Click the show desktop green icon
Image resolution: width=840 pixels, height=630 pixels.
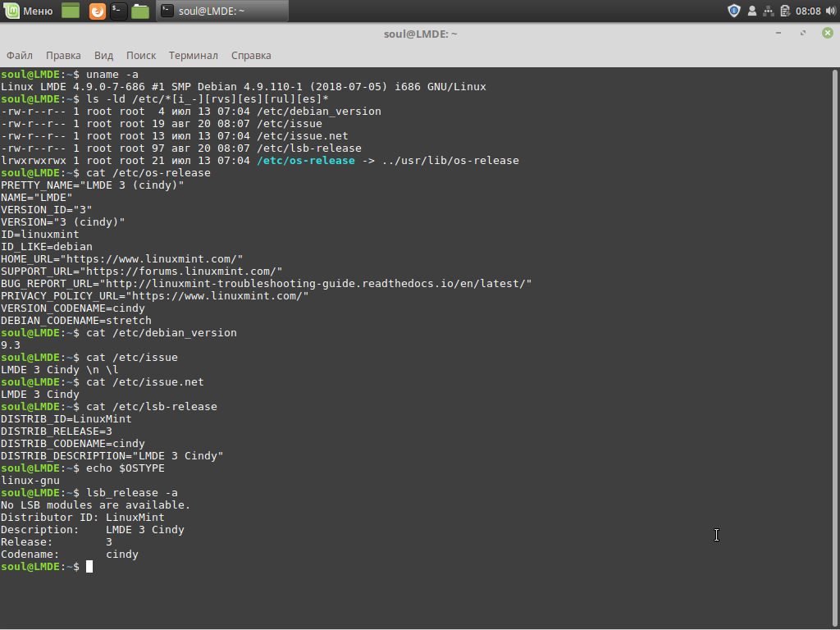pyautogui.click(x=71, y=11)
